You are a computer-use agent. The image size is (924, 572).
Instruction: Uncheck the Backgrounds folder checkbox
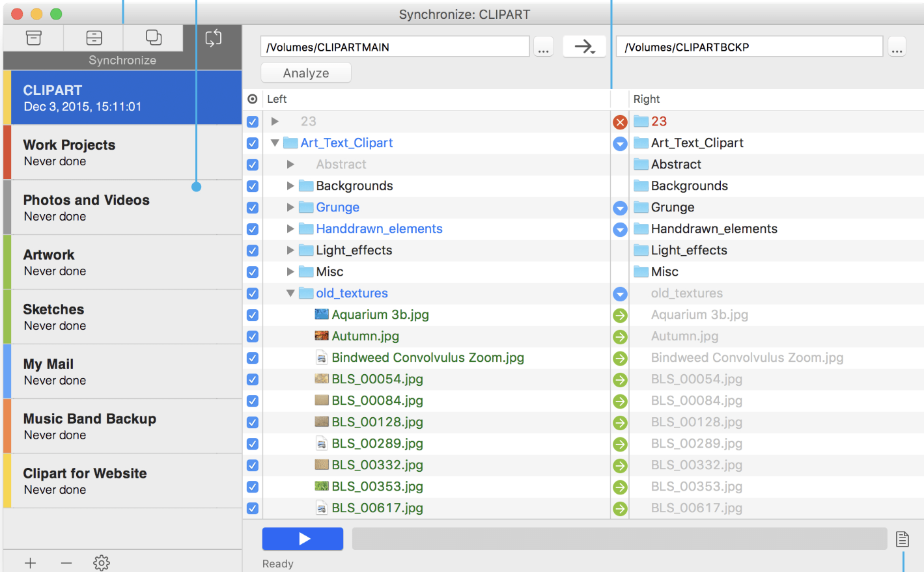point(253,186)
